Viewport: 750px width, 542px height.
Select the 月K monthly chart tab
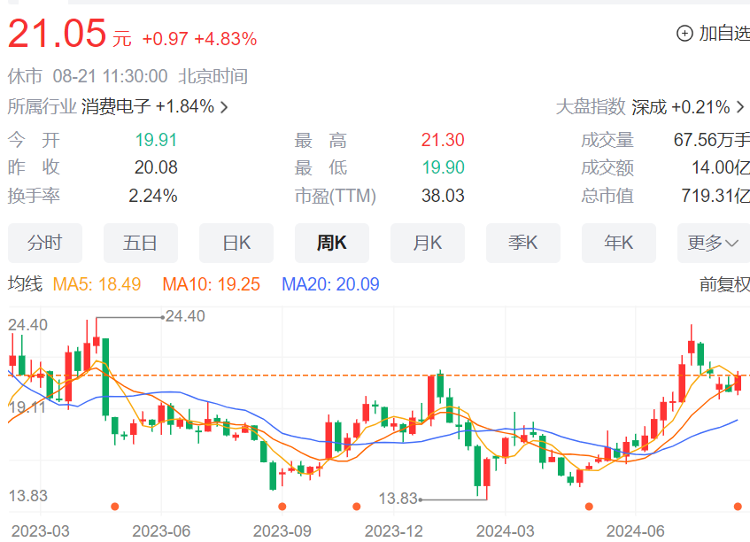pyautogui.click(x=427, y=243)
